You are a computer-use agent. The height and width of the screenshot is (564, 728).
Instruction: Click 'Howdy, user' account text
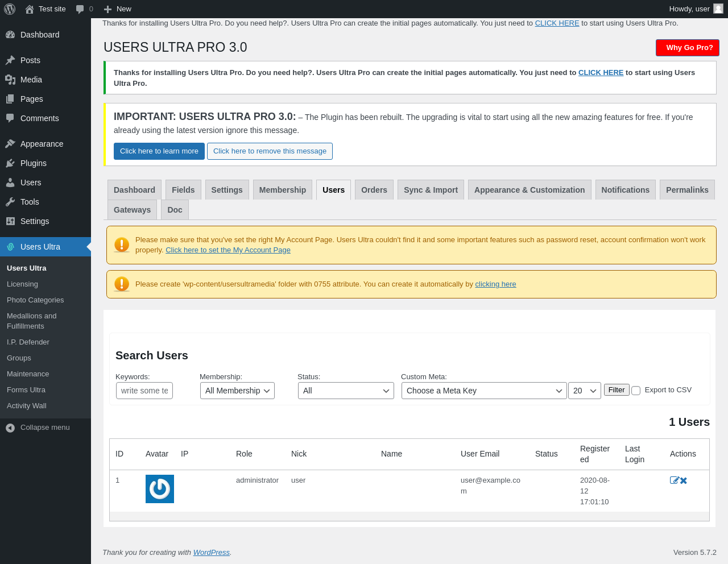[689, 9]
